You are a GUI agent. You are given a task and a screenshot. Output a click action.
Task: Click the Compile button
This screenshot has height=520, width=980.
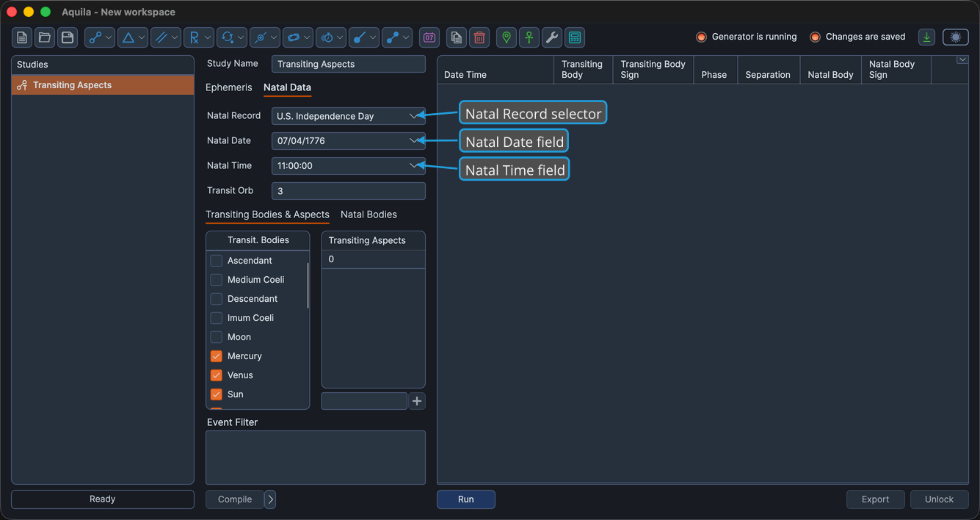[235, 499]
